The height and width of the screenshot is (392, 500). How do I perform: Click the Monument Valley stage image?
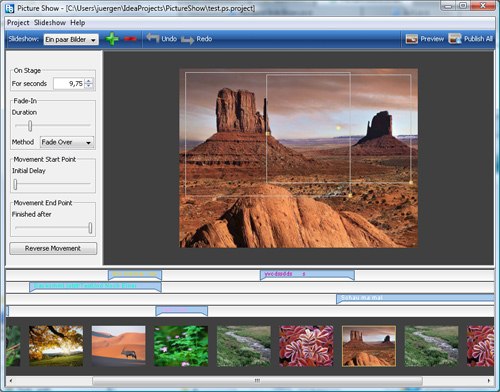coord(298,158)
